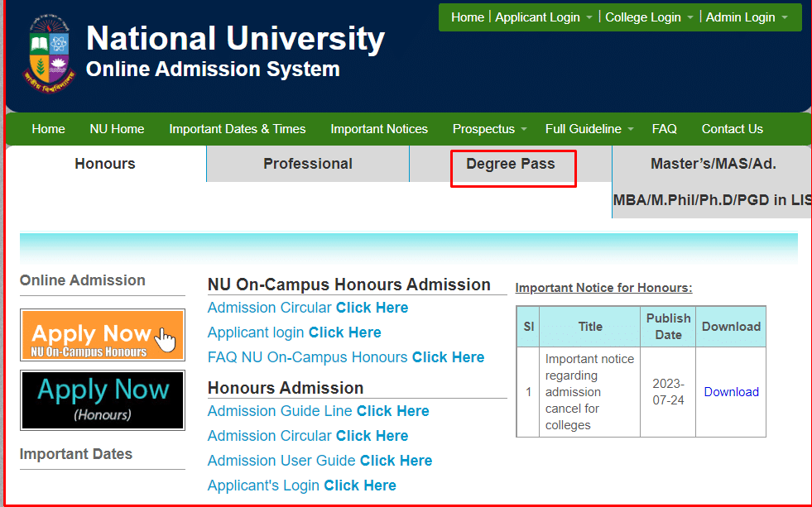This screenshot has width=812, height=507.
Task: Open FAQ NU On-Campus Honours Click Here link
Action: point(448,357)
